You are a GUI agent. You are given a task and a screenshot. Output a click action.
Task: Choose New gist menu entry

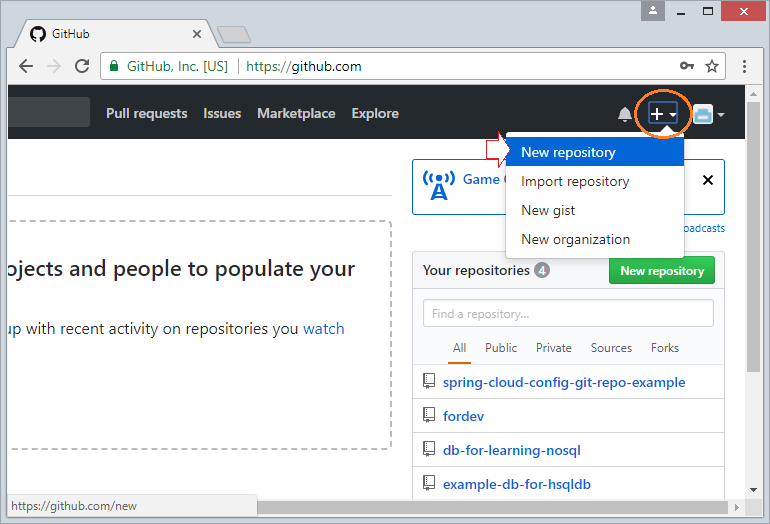[x=595, y=210]
